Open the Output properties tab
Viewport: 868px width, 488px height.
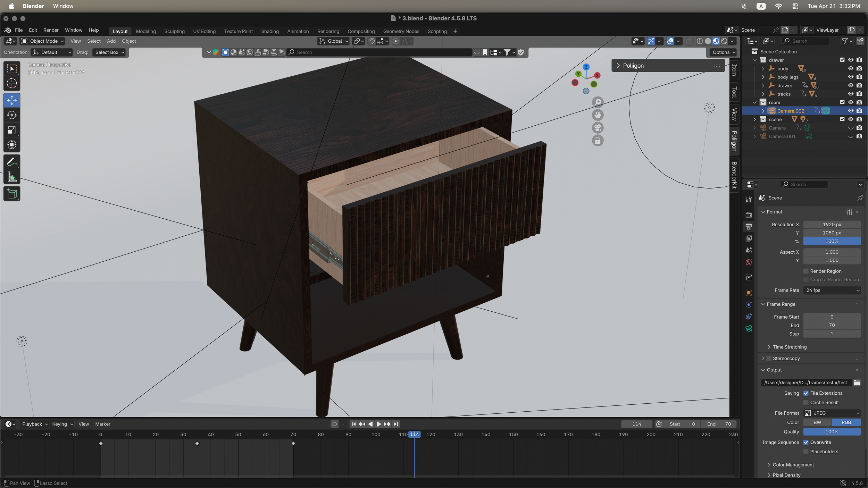[749, 227]
